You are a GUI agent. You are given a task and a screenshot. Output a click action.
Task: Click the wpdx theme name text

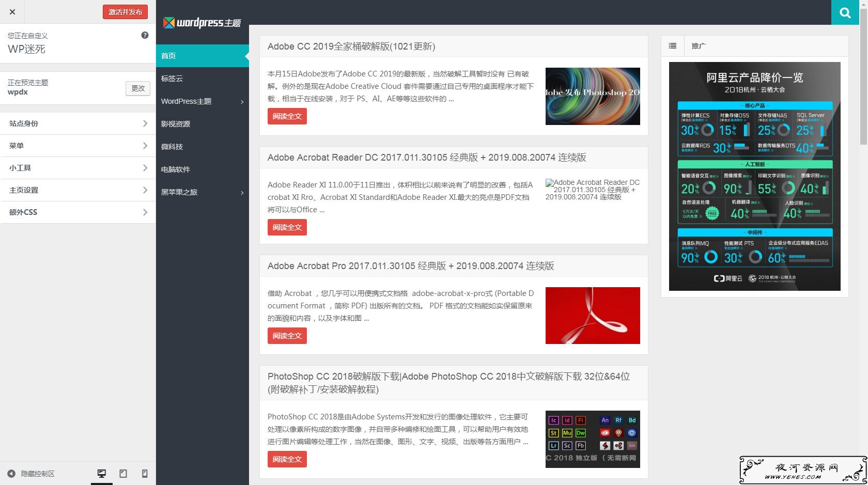pyautogui.click(x=18, y=92)
